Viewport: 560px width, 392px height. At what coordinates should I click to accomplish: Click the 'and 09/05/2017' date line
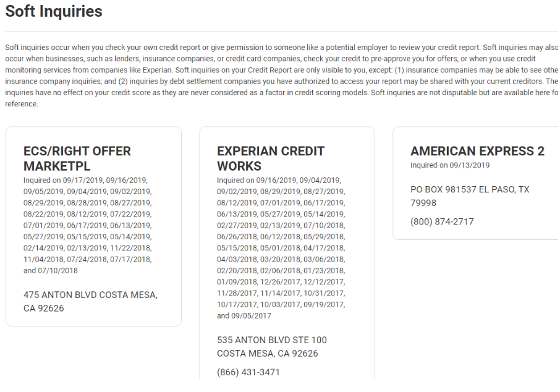244,316
